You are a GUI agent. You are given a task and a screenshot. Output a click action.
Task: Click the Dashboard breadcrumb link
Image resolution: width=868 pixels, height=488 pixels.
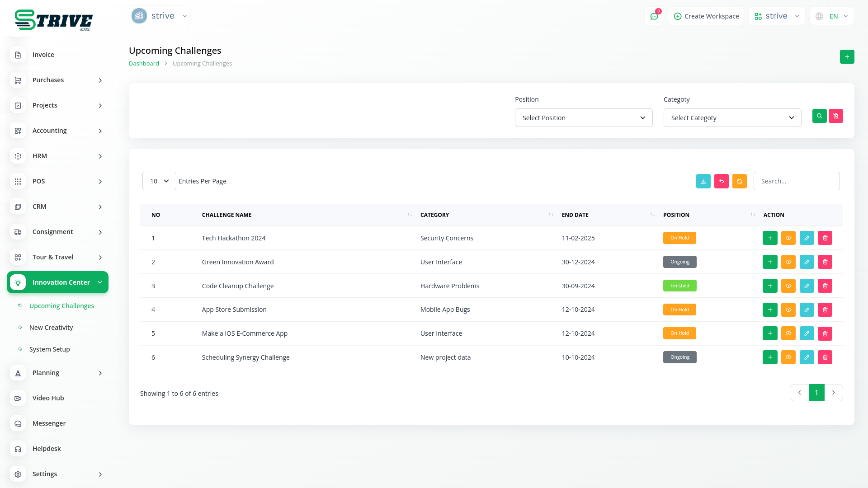click(x=144, y=64)
